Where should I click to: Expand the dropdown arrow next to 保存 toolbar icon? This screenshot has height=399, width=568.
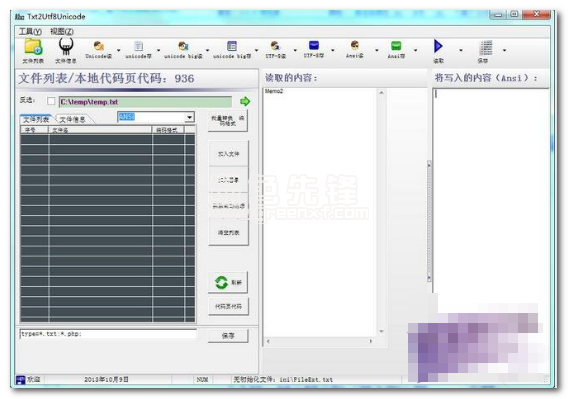click(504, 50)
